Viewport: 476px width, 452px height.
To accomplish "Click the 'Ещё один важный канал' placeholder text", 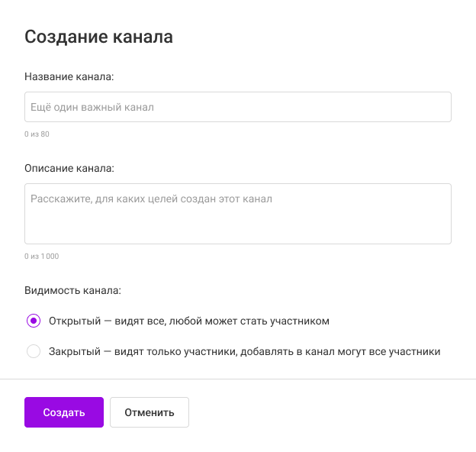I will pyautogui.click(x=92, y=108).
